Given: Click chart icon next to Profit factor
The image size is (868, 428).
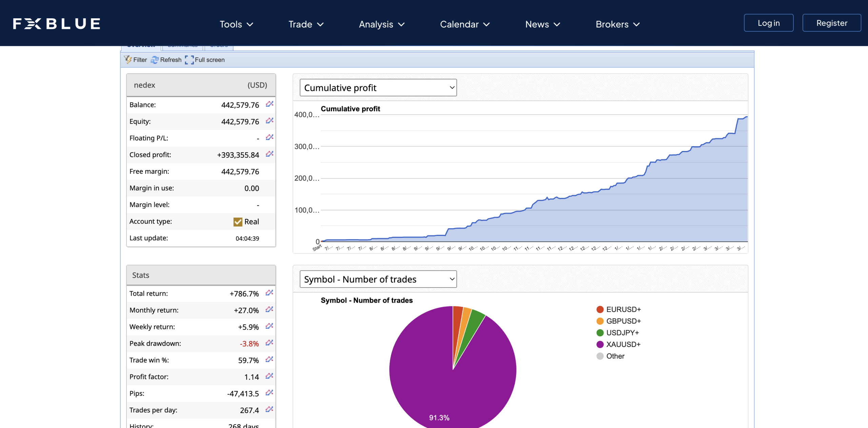Looking at the screenshot, I should 270,376.
